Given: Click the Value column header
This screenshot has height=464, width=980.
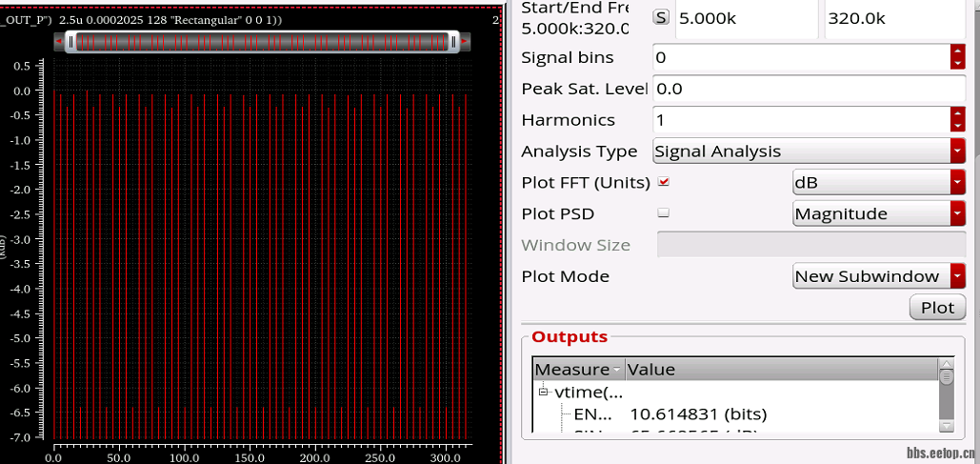Looking at the screenshot, I should 781,370.
